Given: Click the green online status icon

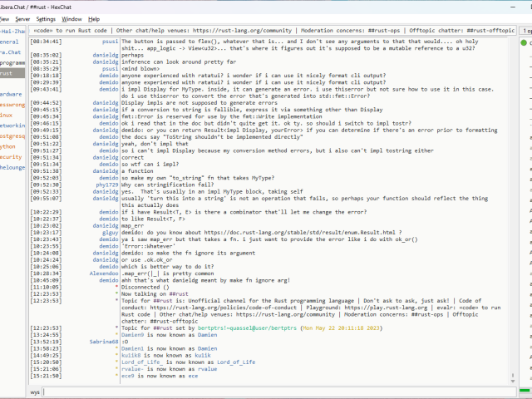Looking at the screenshot, I should pos(525,42).
